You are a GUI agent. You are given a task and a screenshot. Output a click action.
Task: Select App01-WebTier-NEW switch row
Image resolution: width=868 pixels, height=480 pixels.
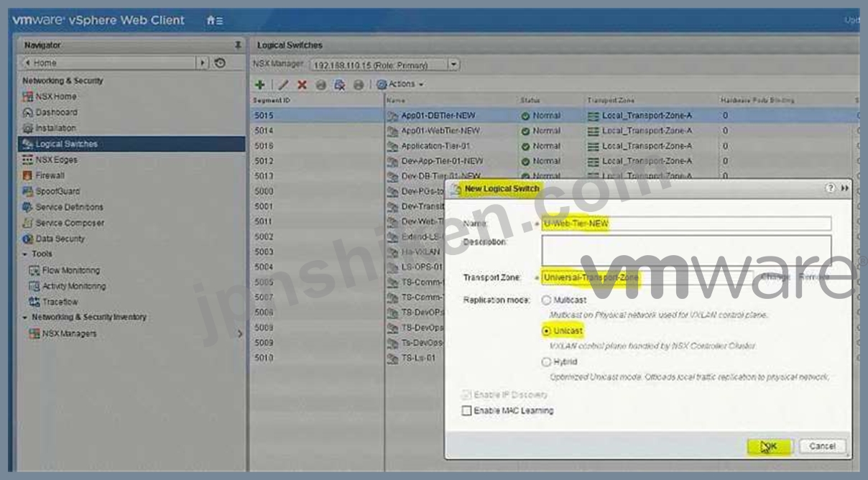click(x=555, y=131)
